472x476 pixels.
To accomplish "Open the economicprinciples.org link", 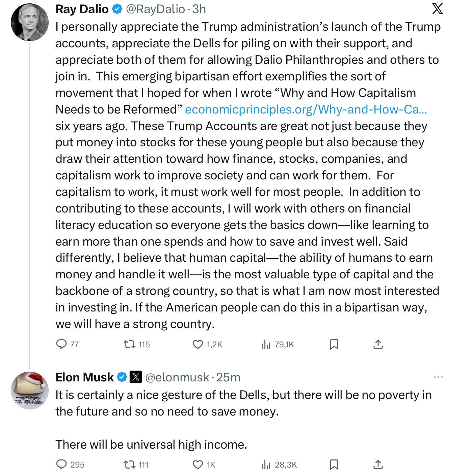I will coord(306,109).
